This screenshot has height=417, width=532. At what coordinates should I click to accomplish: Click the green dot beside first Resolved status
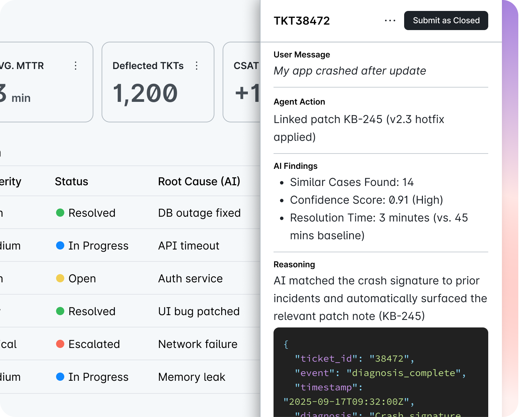pyautogui.click(x=60, y=213)
